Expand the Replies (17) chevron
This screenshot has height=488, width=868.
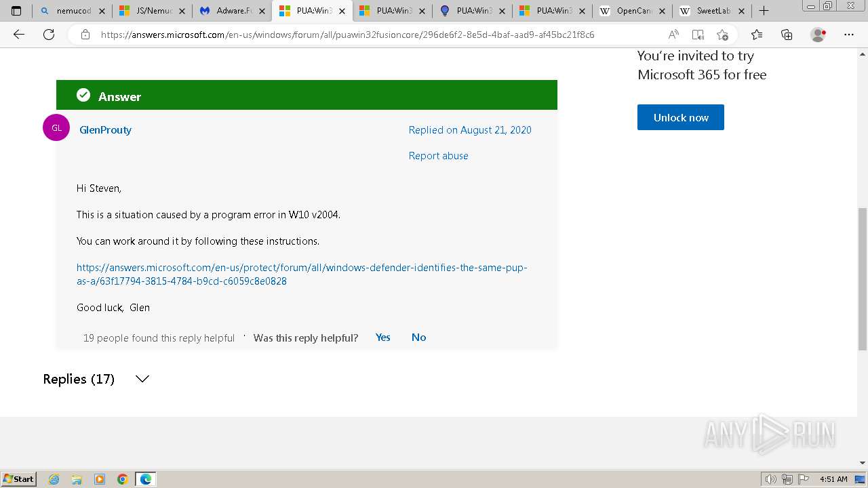[x=142, y=379]
